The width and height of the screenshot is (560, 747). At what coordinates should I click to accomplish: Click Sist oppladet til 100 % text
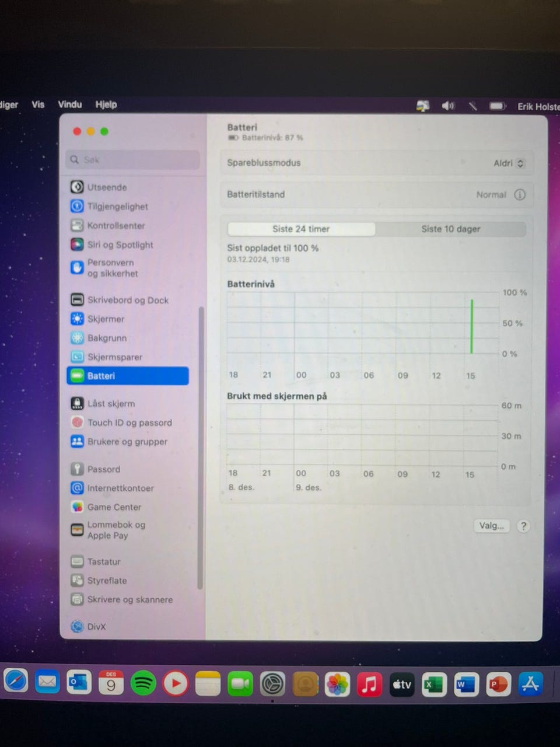tap(273, 248)
